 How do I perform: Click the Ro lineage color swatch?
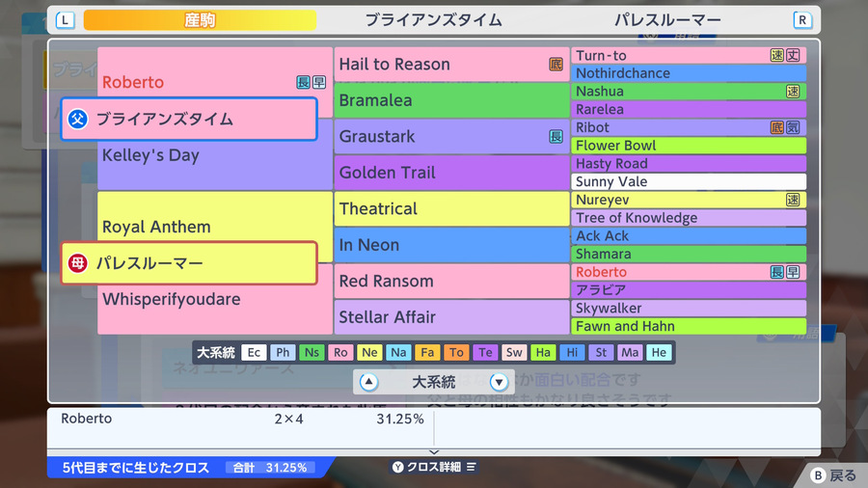(340, 352)
